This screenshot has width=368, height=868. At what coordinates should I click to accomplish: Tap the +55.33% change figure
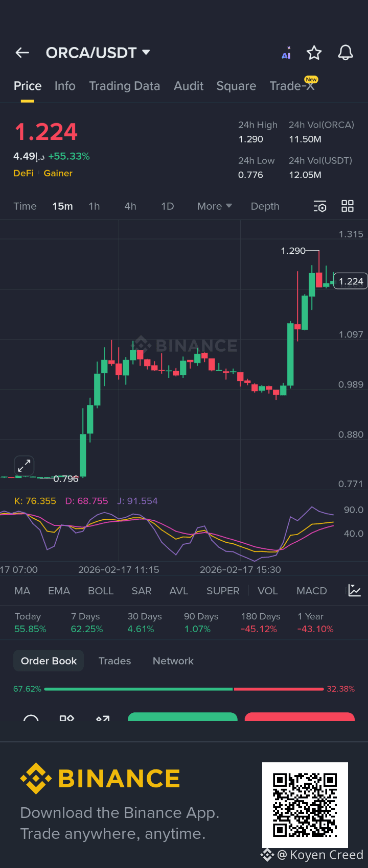point(69,156)
